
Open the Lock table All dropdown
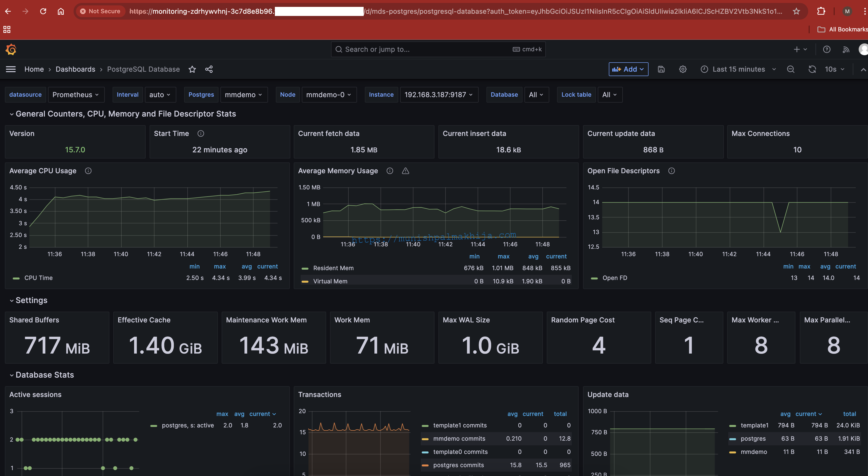pos(610,95)
